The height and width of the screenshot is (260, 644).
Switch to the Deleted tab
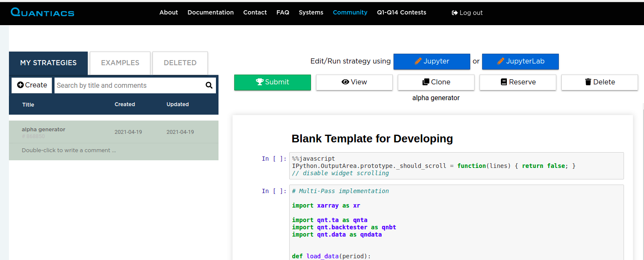tap(180, 63)
